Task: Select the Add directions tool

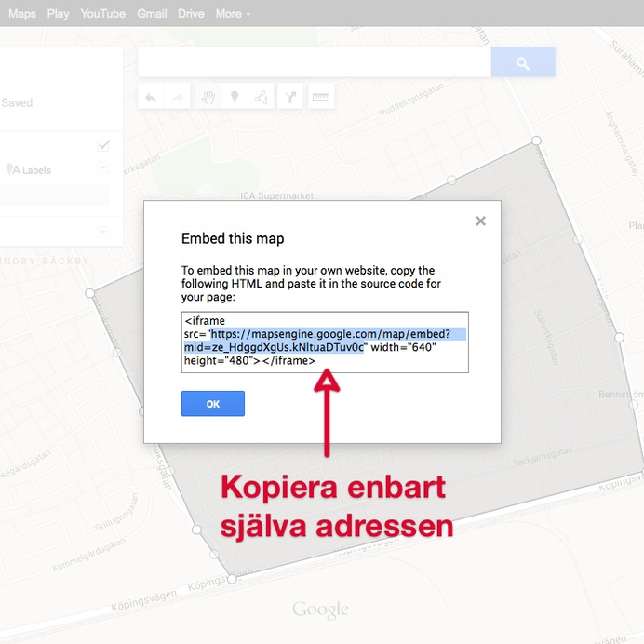Action: (x=291, y=97)
